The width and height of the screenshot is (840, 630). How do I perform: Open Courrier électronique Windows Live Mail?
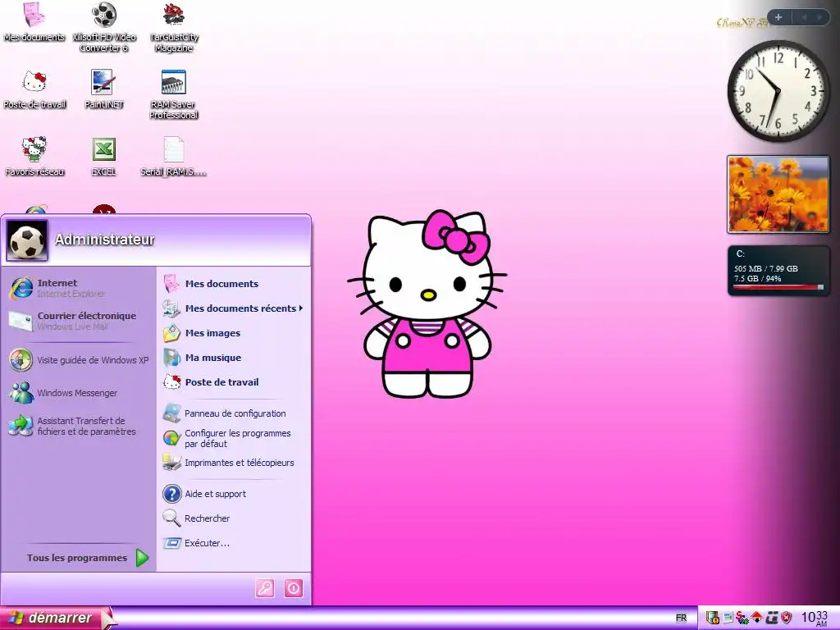point(78,321)
